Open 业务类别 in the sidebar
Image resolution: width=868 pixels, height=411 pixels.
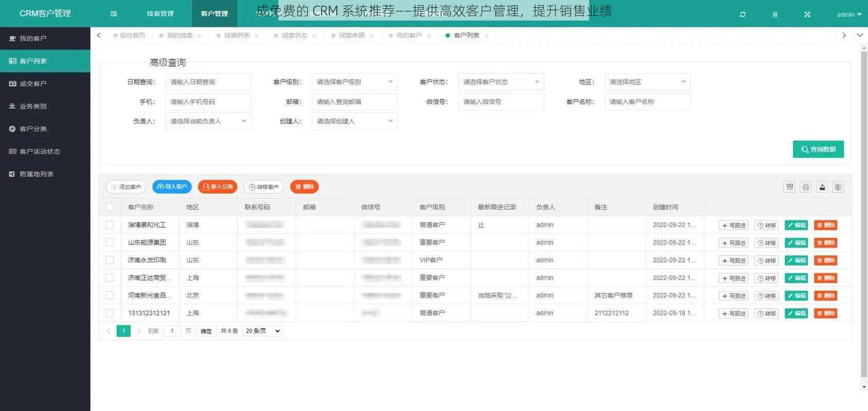click(45, 106)
